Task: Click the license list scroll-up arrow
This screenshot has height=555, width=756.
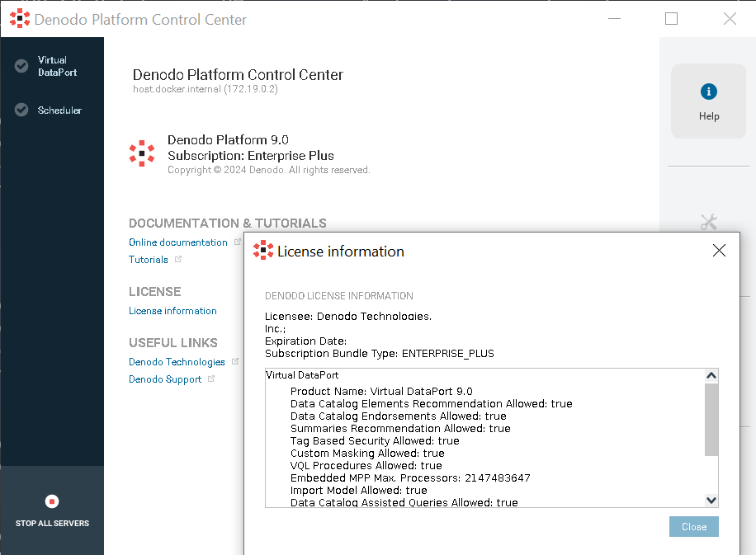Action: [711, 376]
